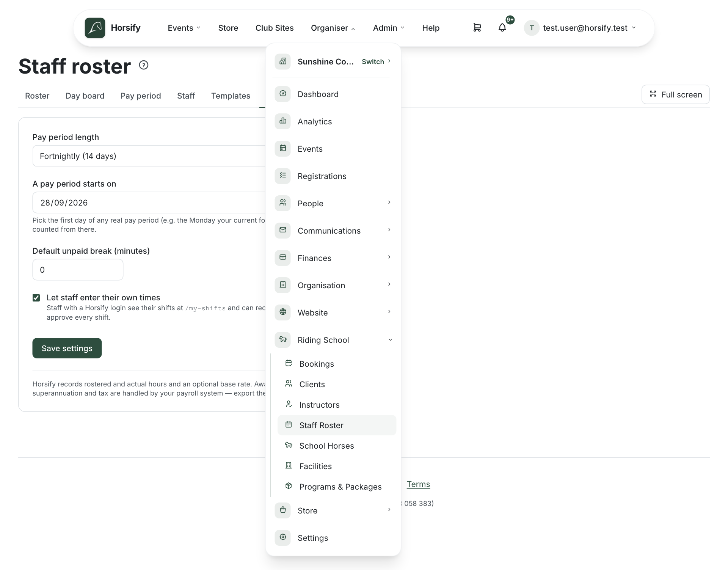Open the Roster tab
728x570 pixels.
pyautogui.click(x=37, y=96)
